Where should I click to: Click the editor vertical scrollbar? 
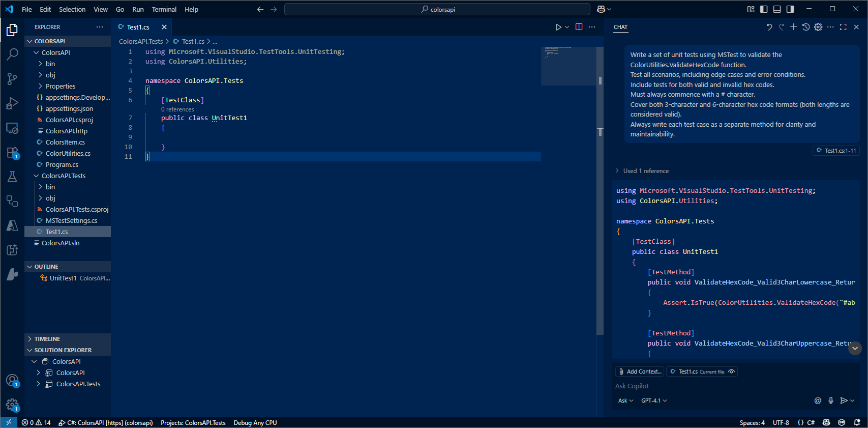coord(600,204)
